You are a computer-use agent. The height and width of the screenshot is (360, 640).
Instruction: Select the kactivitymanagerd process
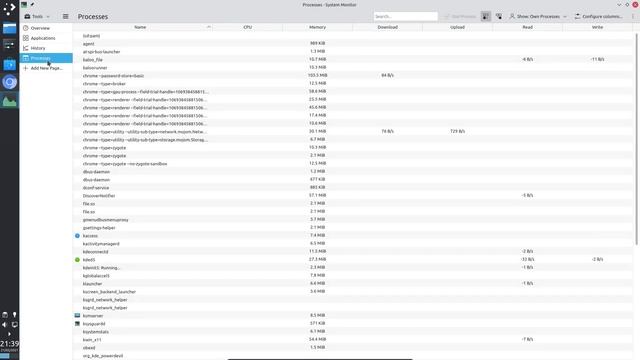pos(353,244)
